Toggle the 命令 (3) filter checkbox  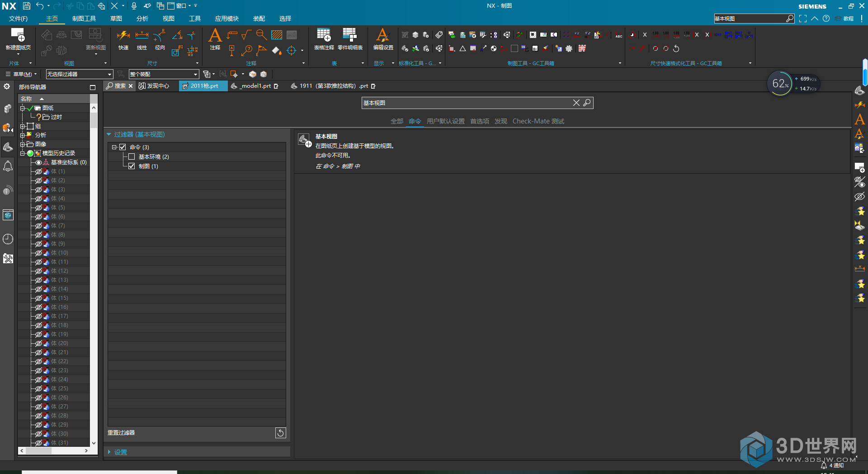coord(123,147)
